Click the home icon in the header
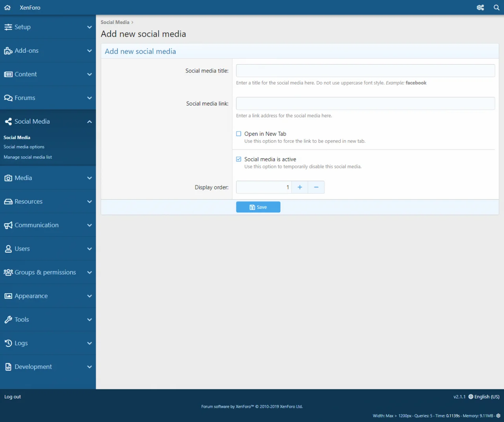The height and width of the screenshot is (422, 504). (7, 7)
